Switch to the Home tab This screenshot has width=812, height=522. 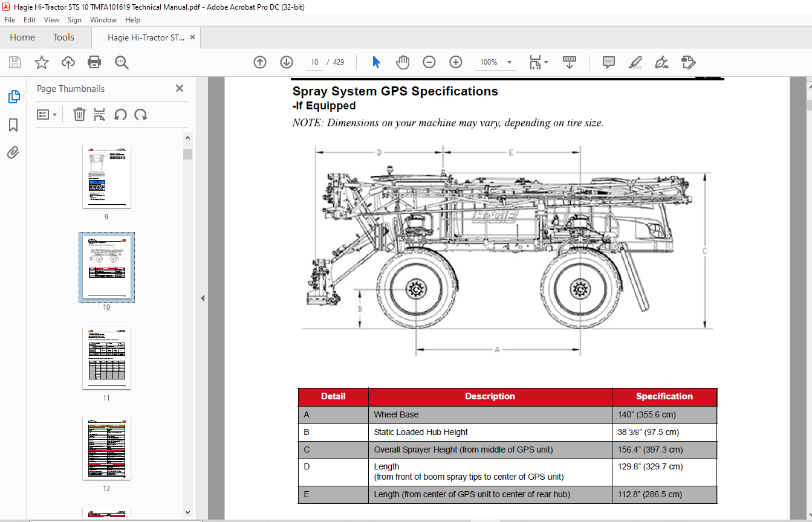coord(22,37)
